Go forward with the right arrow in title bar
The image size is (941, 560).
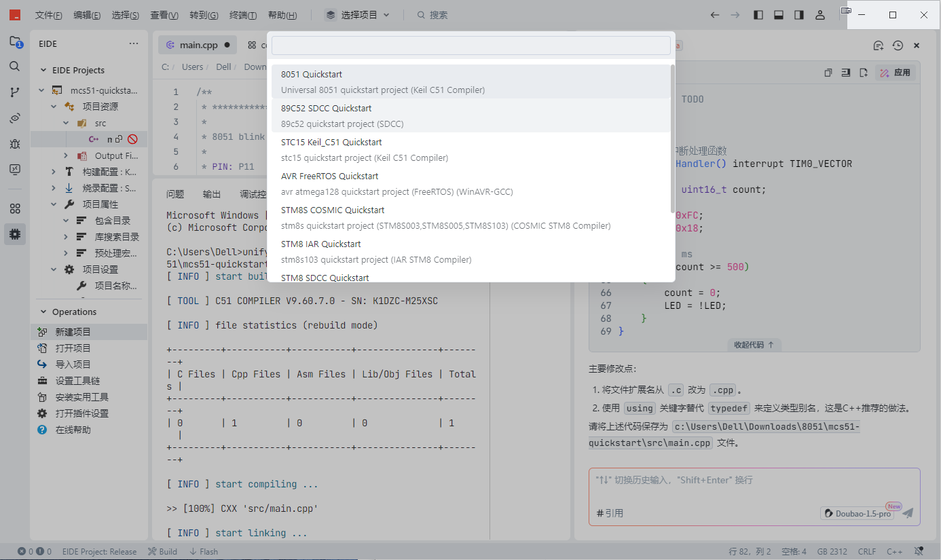point(735,15)
